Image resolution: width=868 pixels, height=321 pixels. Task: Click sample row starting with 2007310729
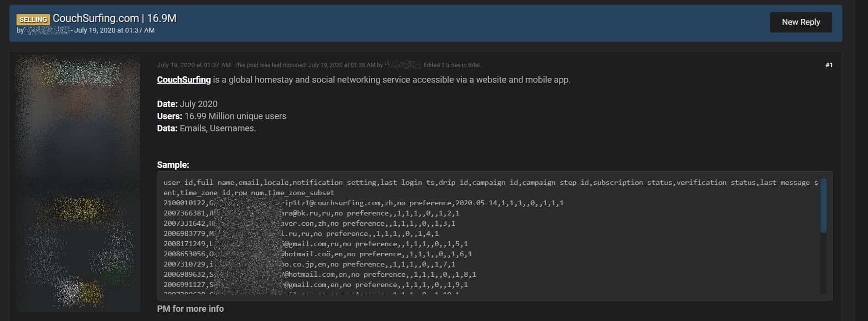coord(309,264)
